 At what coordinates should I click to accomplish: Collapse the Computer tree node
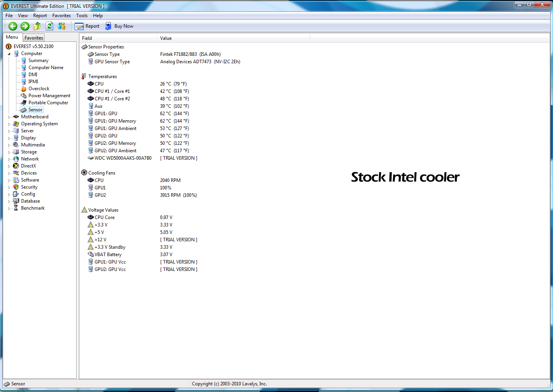point(9,53)
